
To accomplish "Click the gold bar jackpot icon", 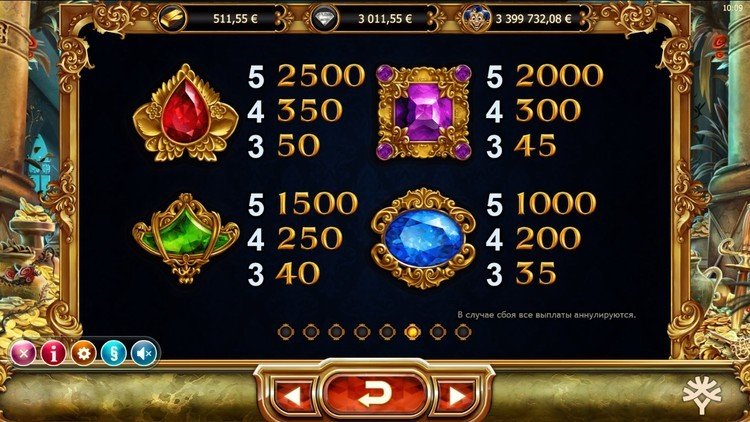I will point(172,19).
